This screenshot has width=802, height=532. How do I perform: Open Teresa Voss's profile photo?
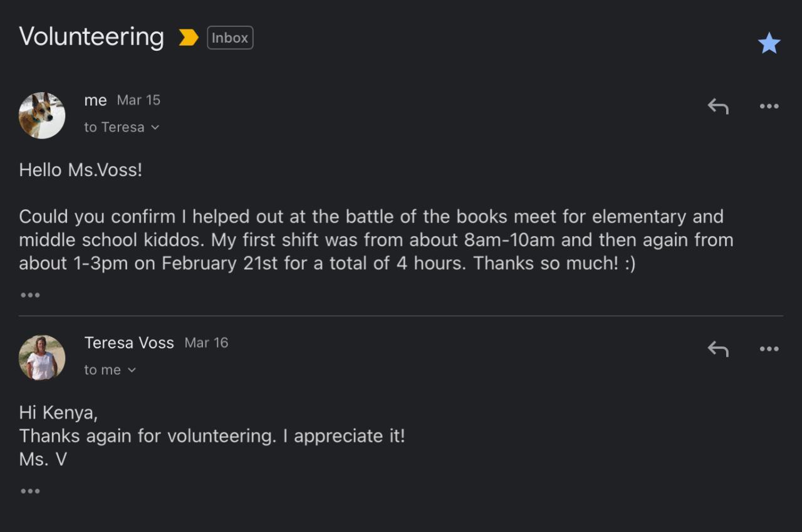coord(42,358)
